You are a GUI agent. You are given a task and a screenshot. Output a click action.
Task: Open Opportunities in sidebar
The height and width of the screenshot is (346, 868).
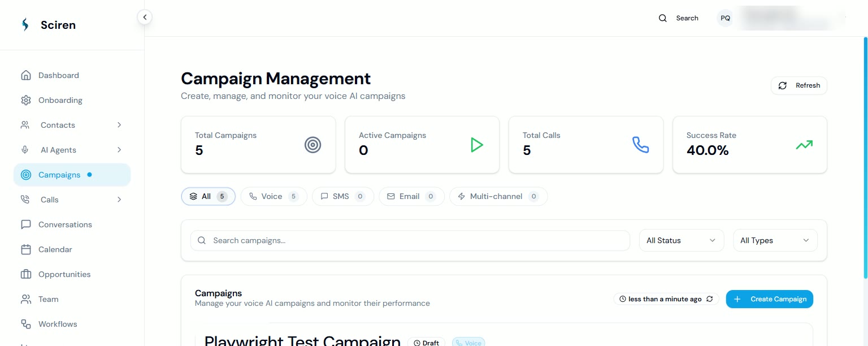point(72,274)
